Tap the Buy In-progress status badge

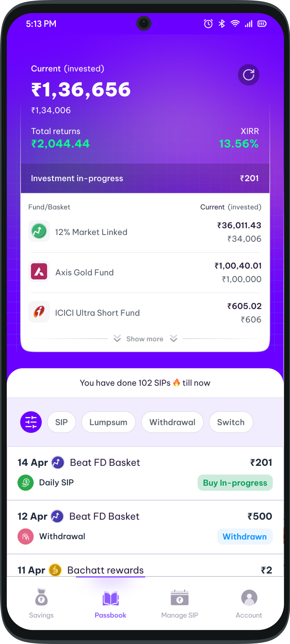click(235, 483)
